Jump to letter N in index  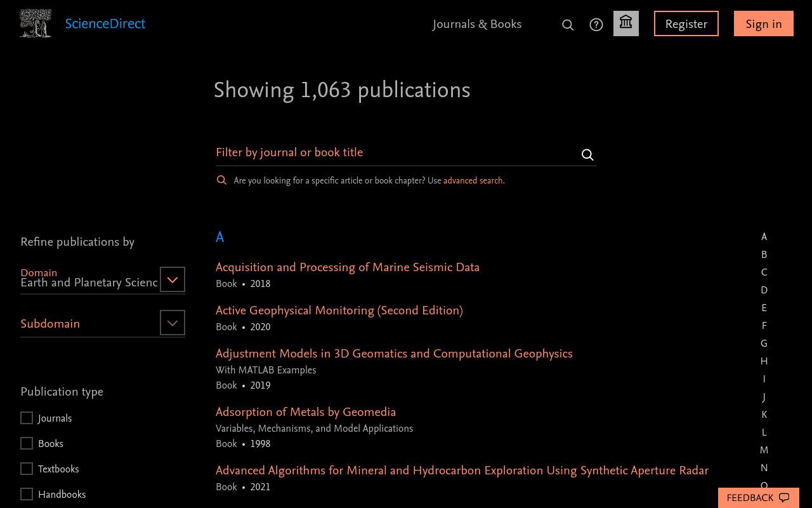(x=764, y=468)
